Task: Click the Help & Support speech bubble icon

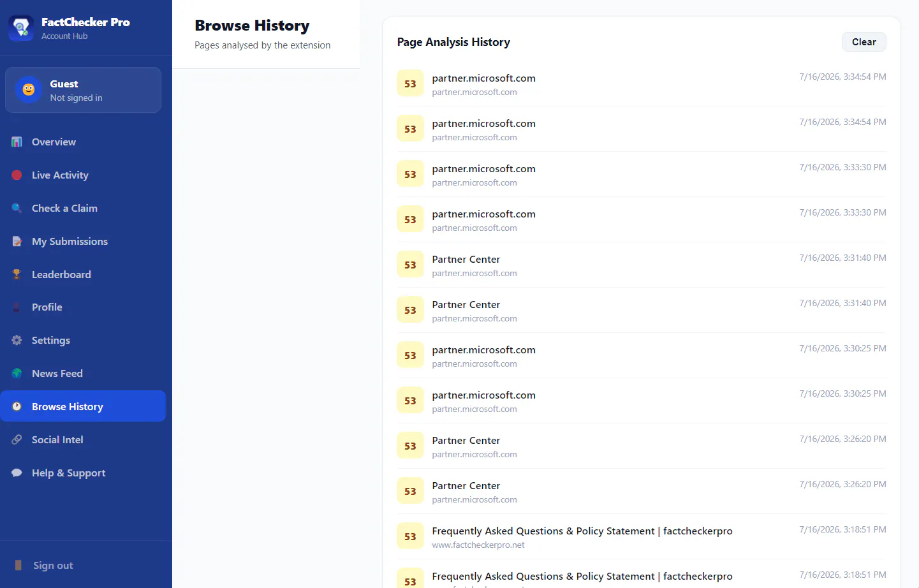Action: [x=17, y=473]
